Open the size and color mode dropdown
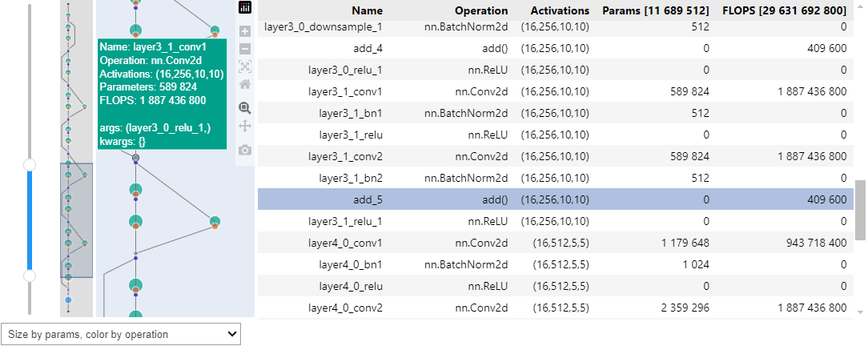868x346 pixels. click(x=121, y=334)
